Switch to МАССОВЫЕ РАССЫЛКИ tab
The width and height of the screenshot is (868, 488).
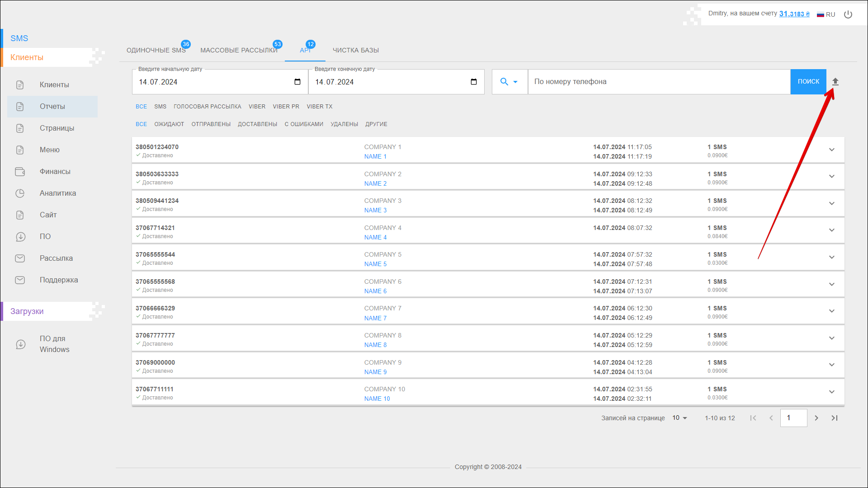point(239,50)
